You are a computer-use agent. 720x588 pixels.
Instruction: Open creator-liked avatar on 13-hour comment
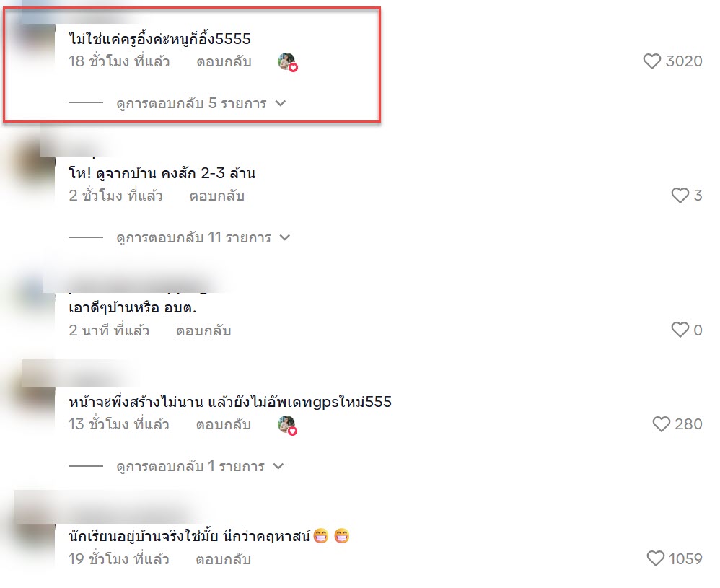(287, 425)
